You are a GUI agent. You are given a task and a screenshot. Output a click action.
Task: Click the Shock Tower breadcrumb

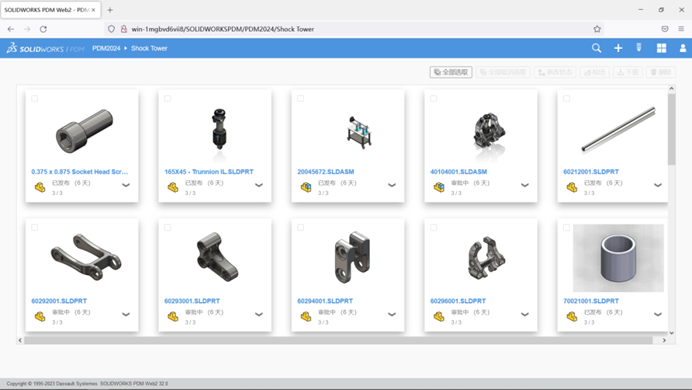click(149, 48)
